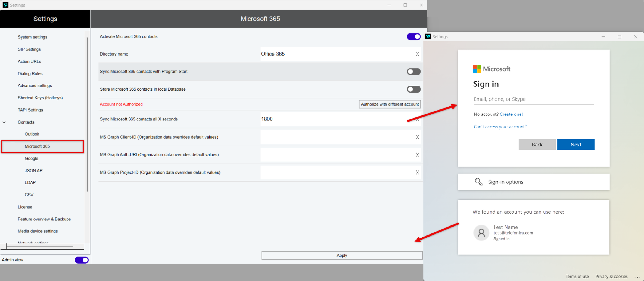Click the Apply button

click(x=342, y=256)
